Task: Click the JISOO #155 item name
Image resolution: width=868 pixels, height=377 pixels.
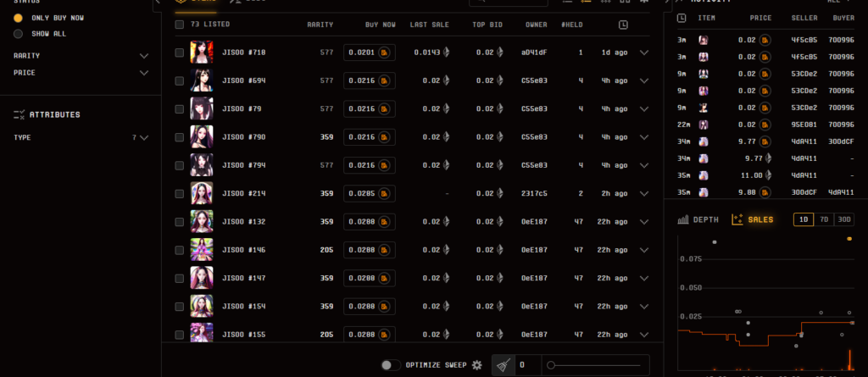Action: 243,335
